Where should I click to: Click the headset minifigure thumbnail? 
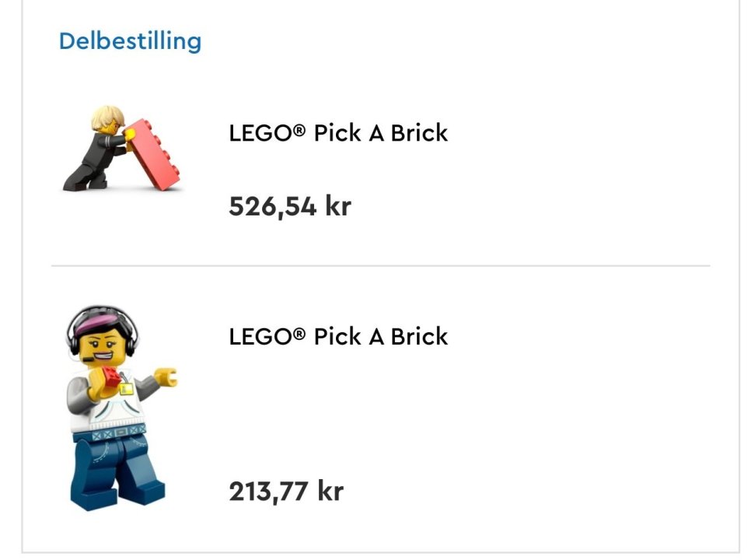(120, 408)
